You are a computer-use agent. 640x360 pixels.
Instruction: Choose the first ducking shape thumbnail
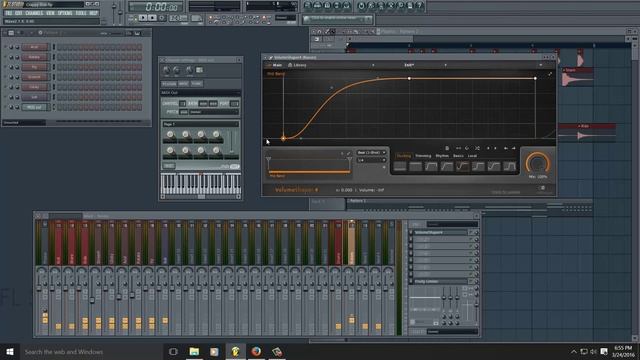coord(400,166)
